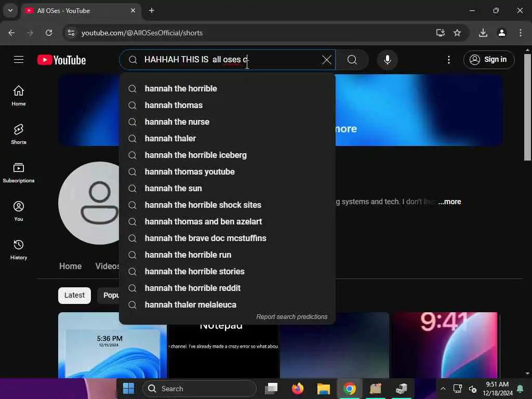Click the channel avatar image
This screenshot has height=399, width=532.
[x=89, y=203]
